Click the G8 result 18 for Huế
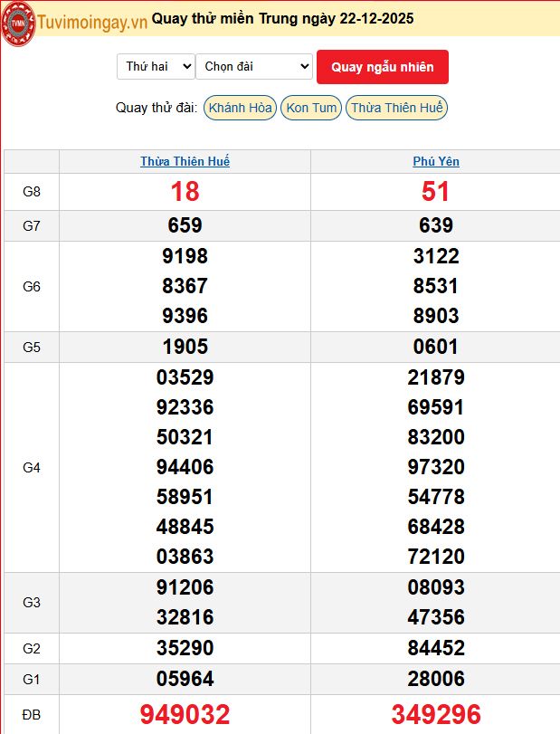 185,192
